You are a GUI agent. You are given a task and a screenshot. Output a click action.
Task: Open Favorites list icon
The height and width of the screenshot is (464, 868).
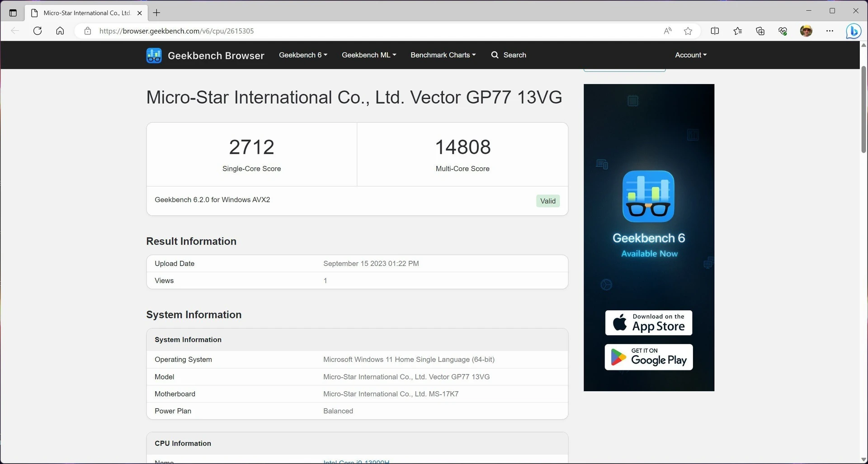(x=737, y=31)
